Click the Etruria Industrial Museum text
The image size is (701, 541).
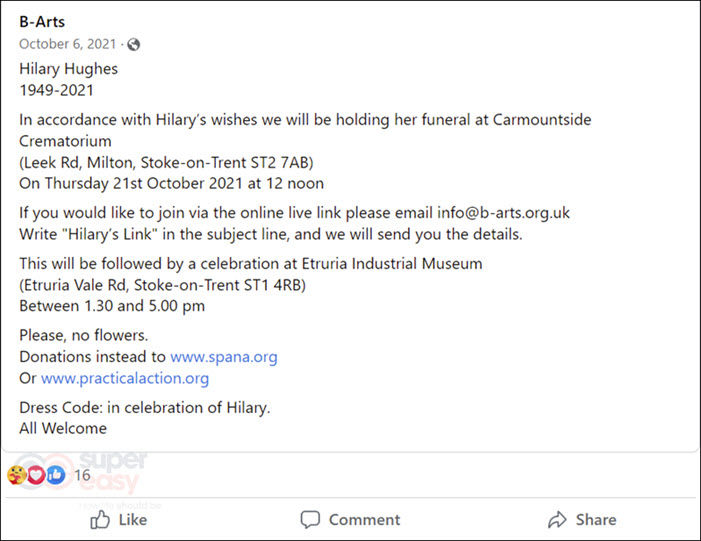[392, 263]
